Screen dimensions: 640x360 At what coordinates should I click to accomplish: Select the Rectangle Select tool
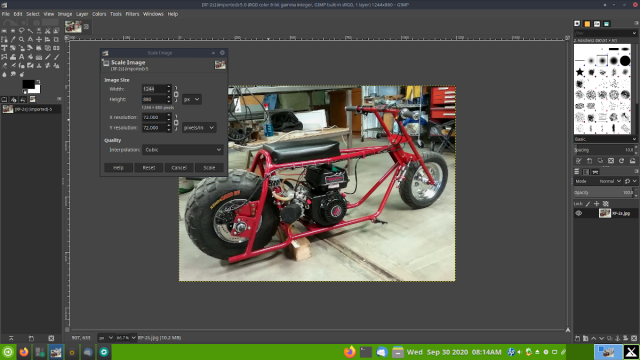click(x=4, y=31)
